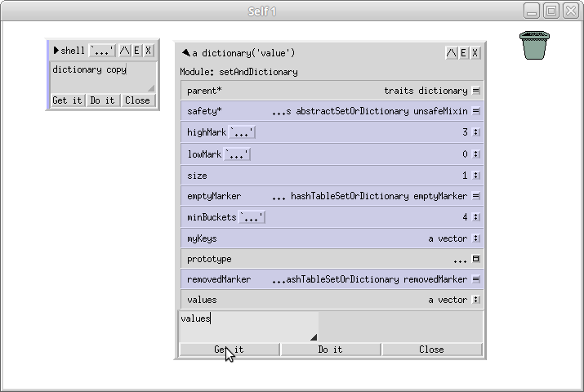Open the shell's comment button
Viewport: 584px width, 392px height.
coord(102,51)
